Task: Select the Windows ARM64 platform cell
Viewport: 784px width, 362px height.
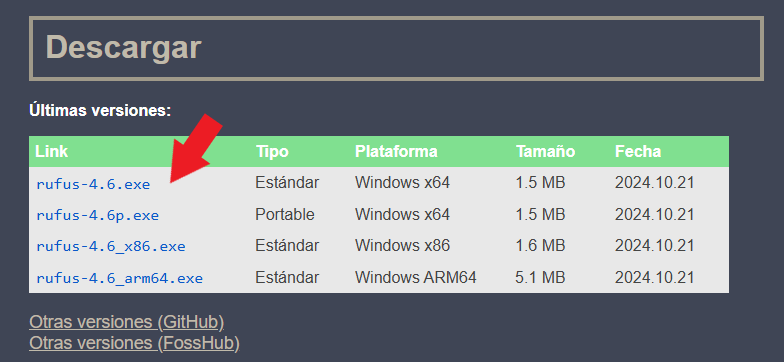Action: (416, 277)
